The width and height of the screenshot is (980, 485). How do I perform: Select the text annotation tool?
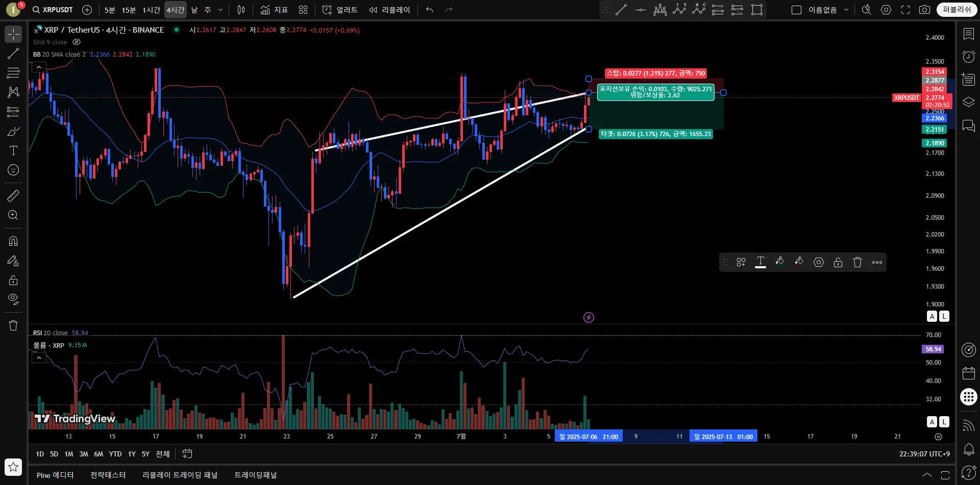pyautogui.click(x=13, y=150)
